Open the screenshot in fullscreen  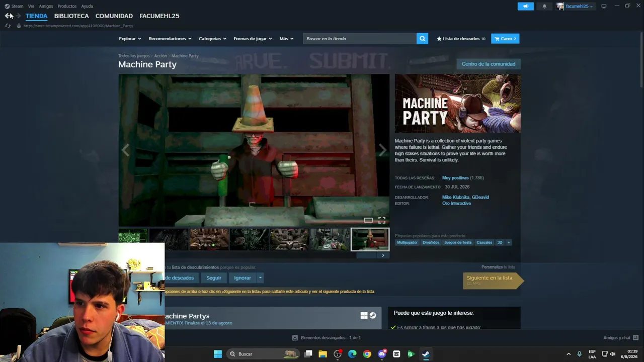pos(382,220)
